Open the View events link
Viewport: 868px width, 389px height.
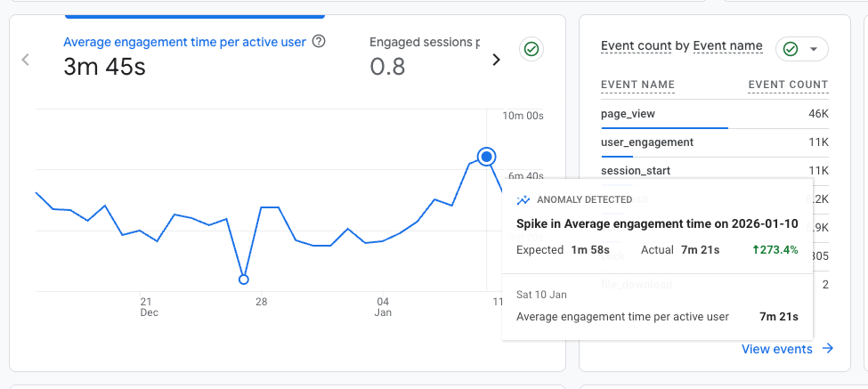pos(776,349)
